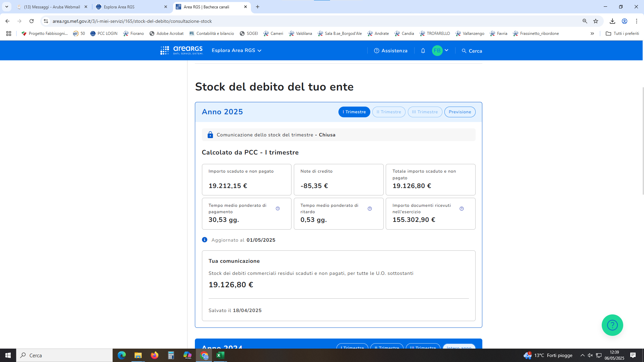This screenshot has width=644, height=362.
Task: Expand the Esplora Area RGS dropdown
Action: pos(236,51)
